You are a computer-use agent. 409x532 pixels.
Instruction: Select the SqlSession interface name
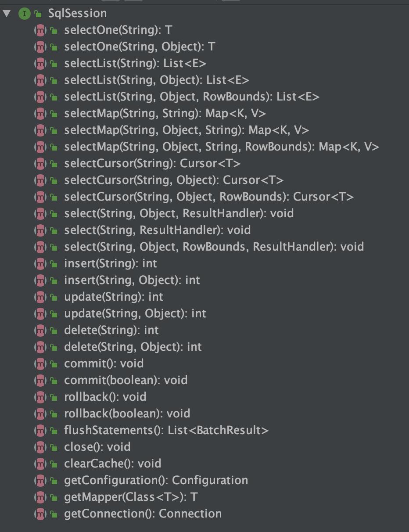point(77,14)
